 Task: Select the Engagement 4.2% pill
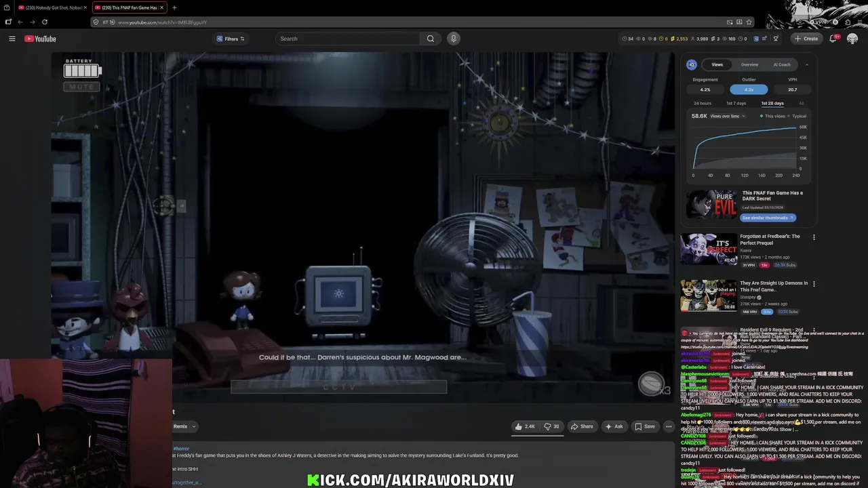click(x=705, y=89)
